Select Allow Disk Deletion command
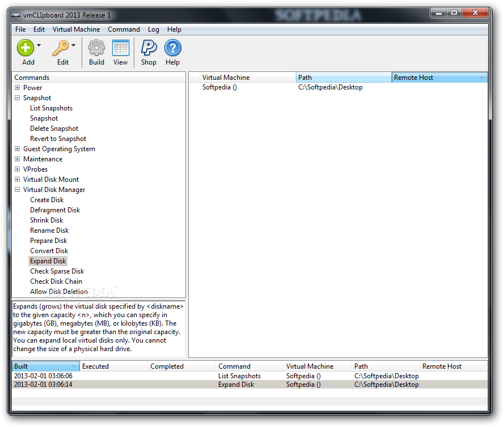This screenshot has height=427, width=504. (x=59, y=292)
